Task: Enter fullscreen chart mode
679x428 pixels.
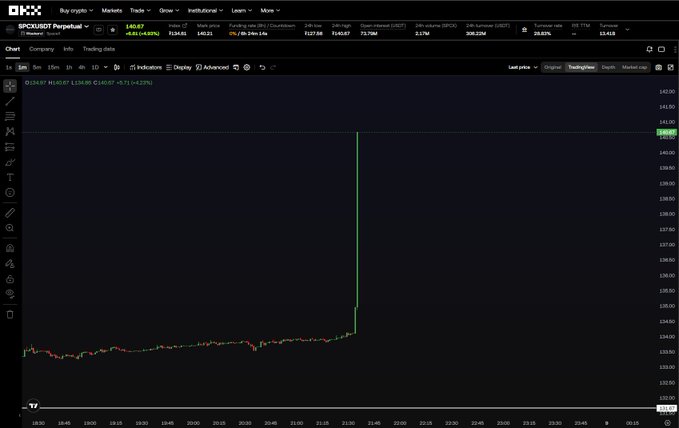Action: pos(671,67)
